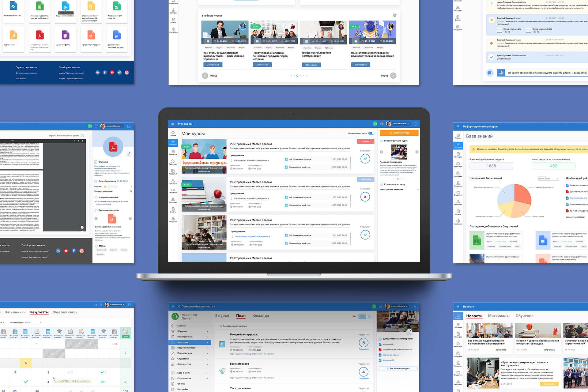Expand Справочники in eLearning Server sidebar
The image size is (588, 392).
[x=207, y=379]
